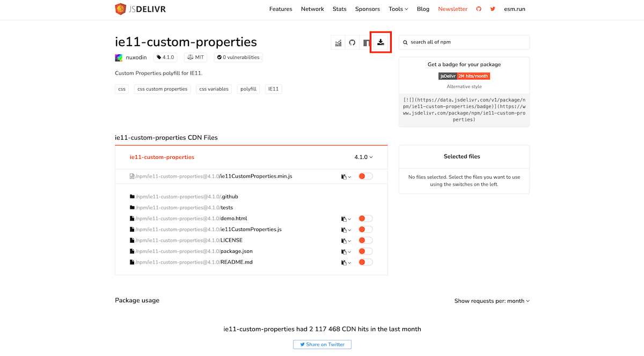The image size is (644, 356).
Task: Click the nuxodin author avatar
Action: coord(119,57)
